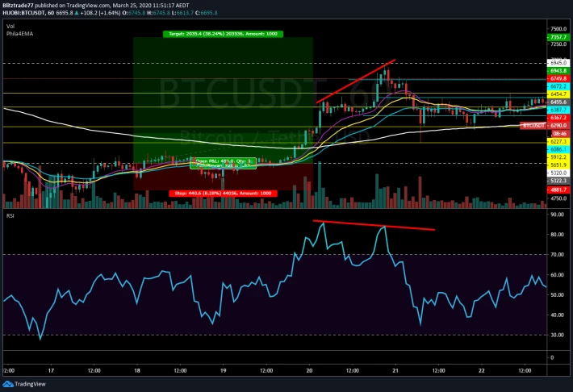Click the TradingView cloud logo icon
This screenshot has height=392, width=573.
[x=8, y=384]
